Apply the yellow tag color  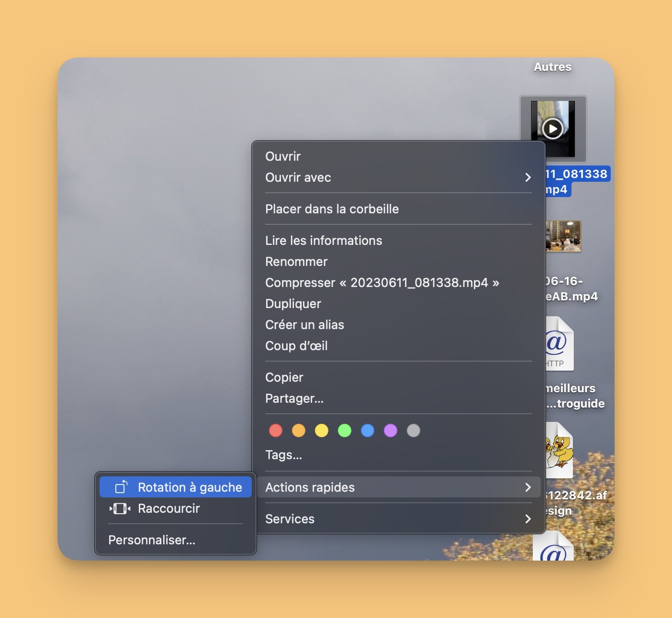point(322,430)
